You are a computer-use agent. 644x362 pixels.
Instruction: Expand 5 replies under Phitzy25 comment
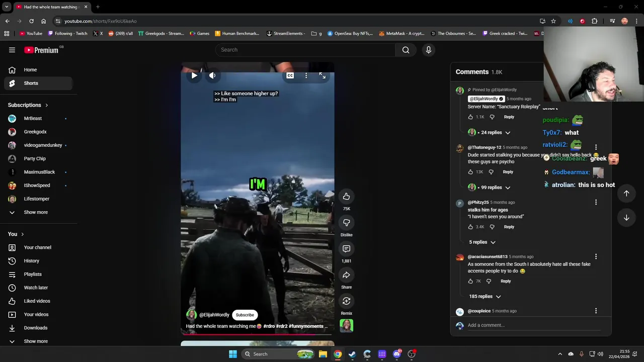[482, 242]
